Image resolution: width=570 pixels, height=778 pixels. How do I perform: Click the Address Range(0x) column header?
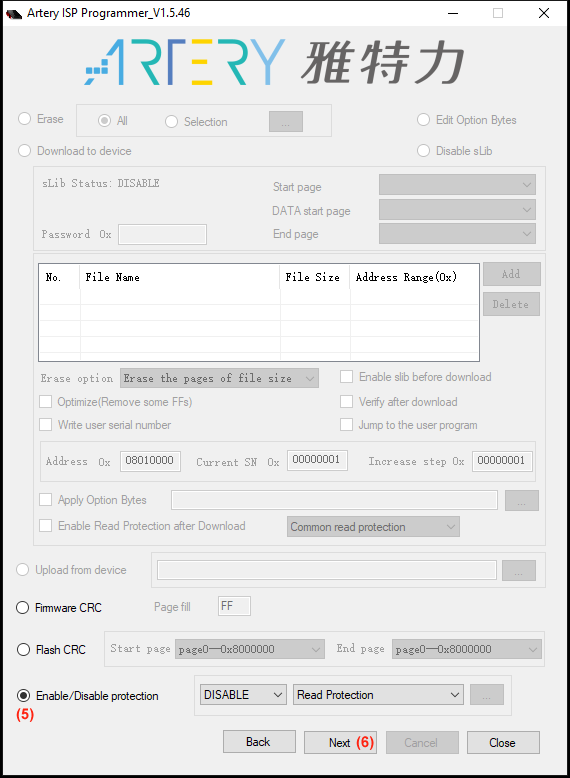(x=414, y=277)
